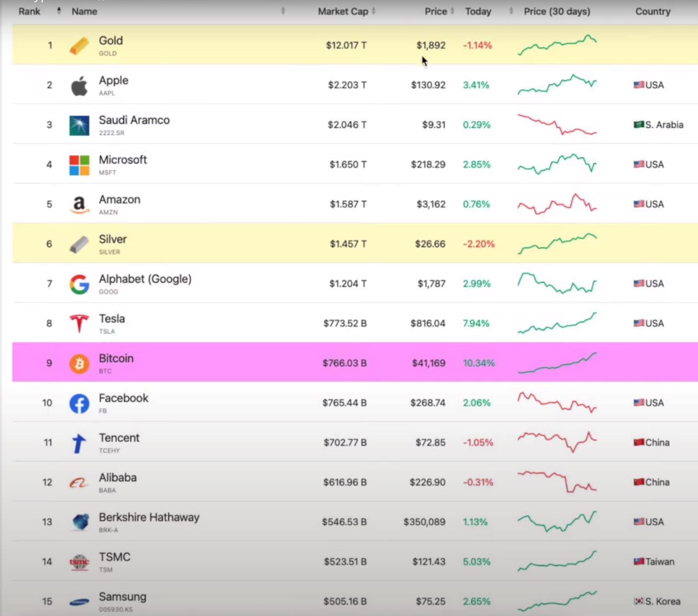The width and height of the screenshot is (698, 616).
Task: Click the USA flag in Apple row
Action: pos(639,85)
